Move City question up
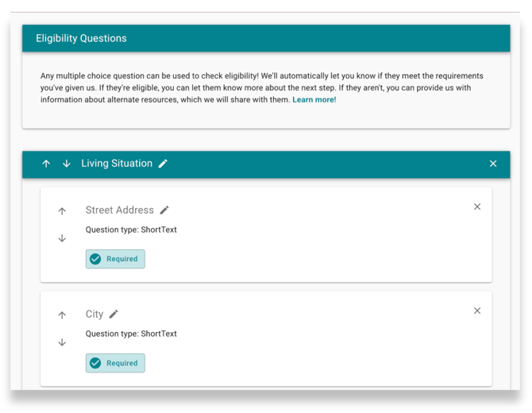The height and width of the screenshot is (413, 532). [62, 315]
